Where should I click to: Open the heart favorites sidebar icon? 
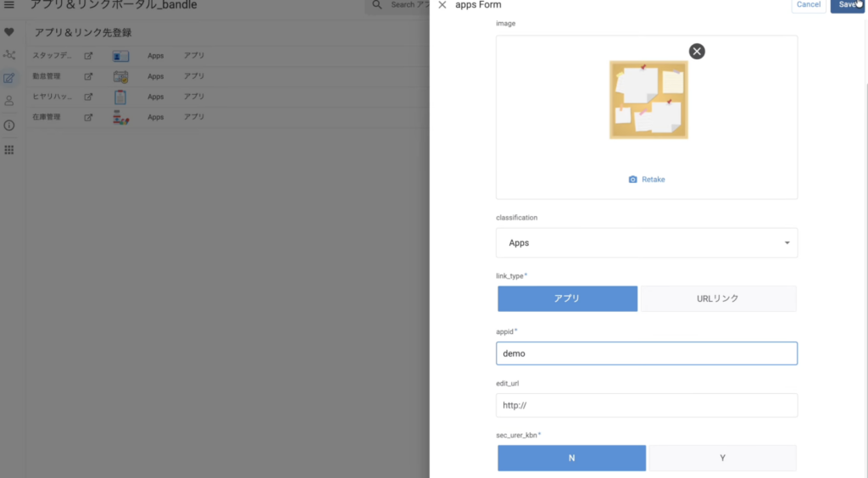[x=9, y=32]
